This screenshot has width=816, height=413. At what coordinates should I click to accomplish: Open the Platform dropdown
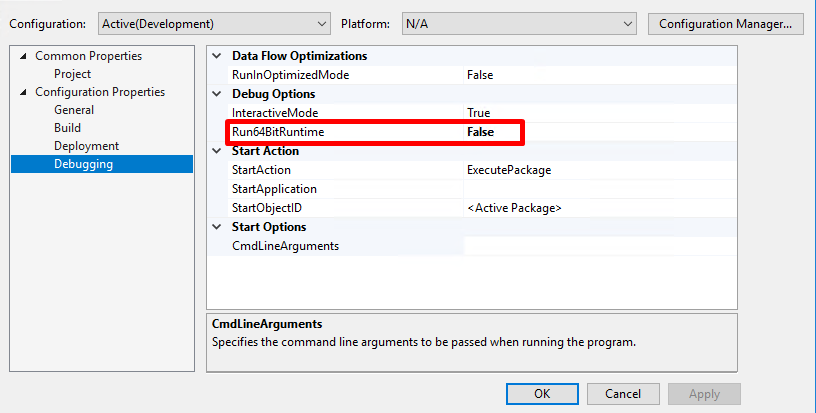519,23
